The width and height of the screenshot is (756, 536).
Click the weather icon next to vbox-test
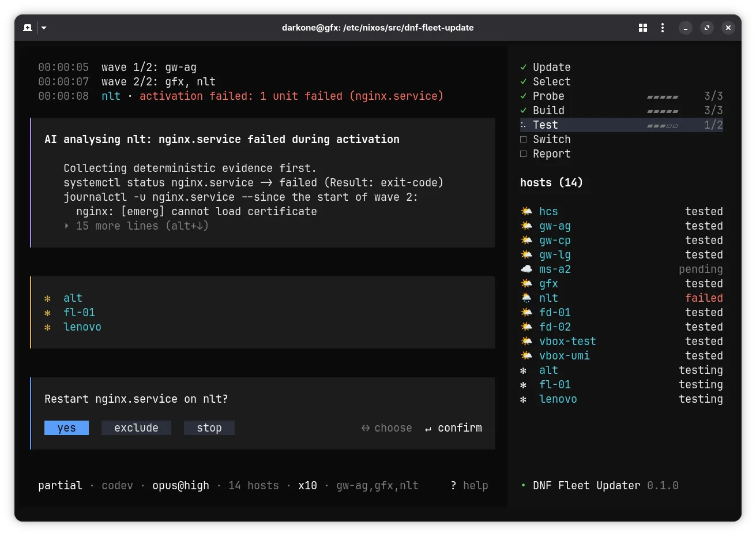526,341
